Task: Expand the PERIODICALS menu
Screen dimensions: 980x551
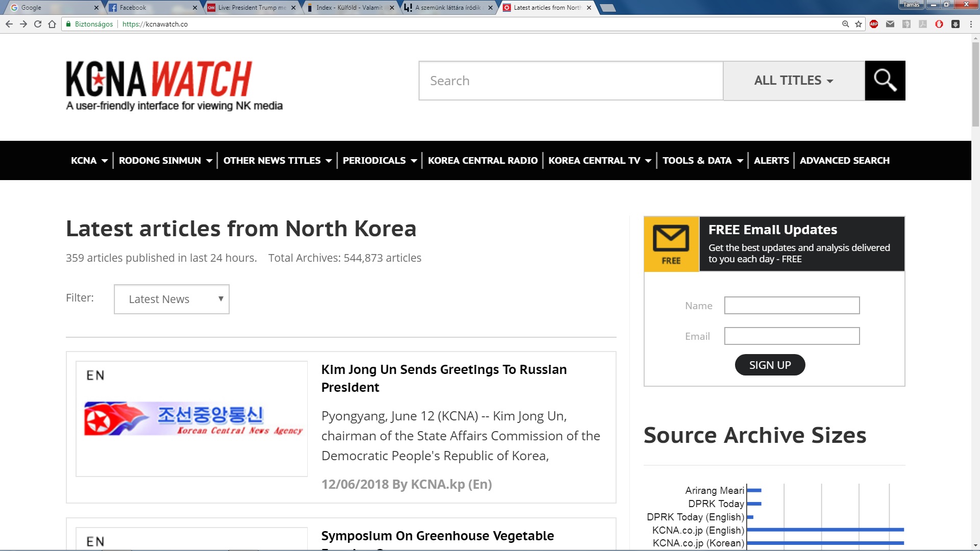Action: 380,160
